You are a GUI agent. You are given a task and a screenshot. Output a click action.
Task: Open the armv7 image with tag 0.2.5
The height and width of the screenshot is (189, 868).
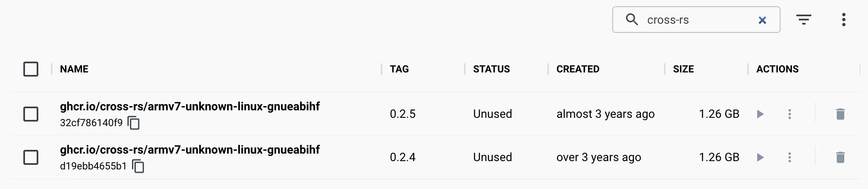(x=190, y=107)
